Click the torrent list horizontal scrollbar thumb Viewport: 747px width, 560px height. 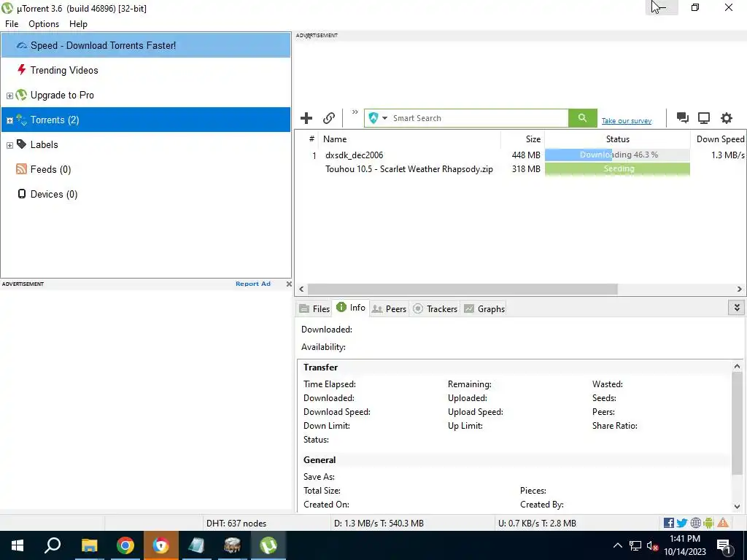[x=462, y=289]
